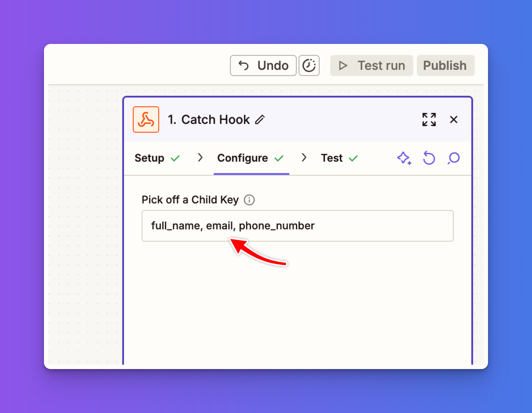The image size is (532, 413).
Task: Click the circular-arrow reset icon in tab row
Action: 429,158
